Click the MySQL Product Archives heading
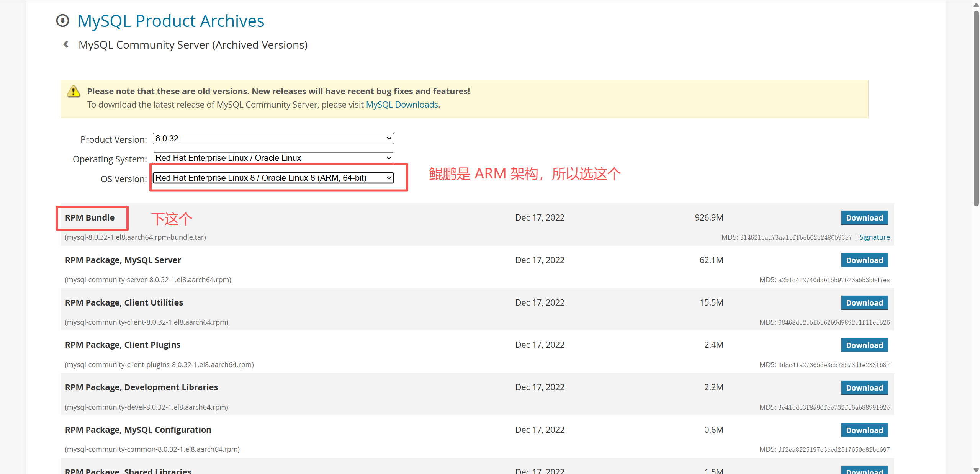This screenshot has height=474, width=980. (171, 21)
